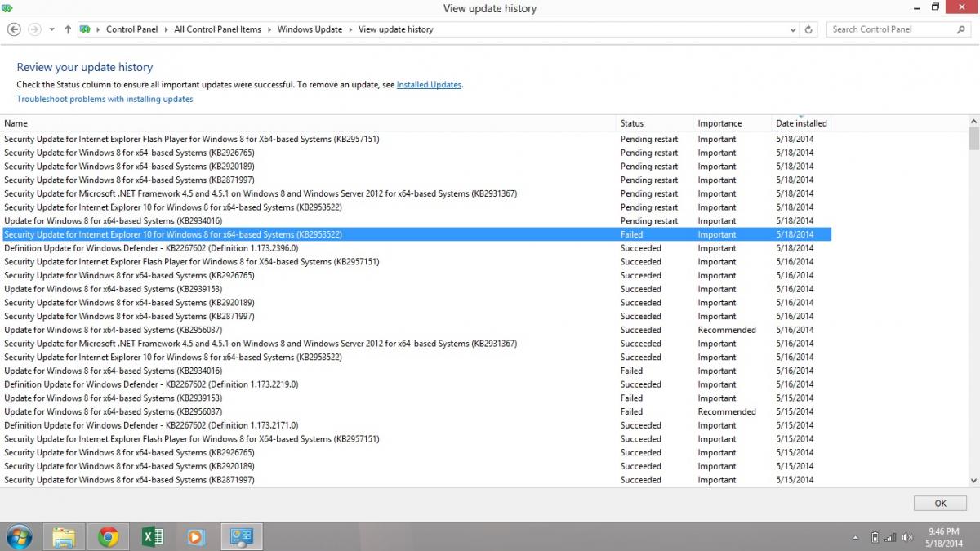Refresh the View update history page
This screenshot has height=551, width=980.
click(x=808, y=29)
